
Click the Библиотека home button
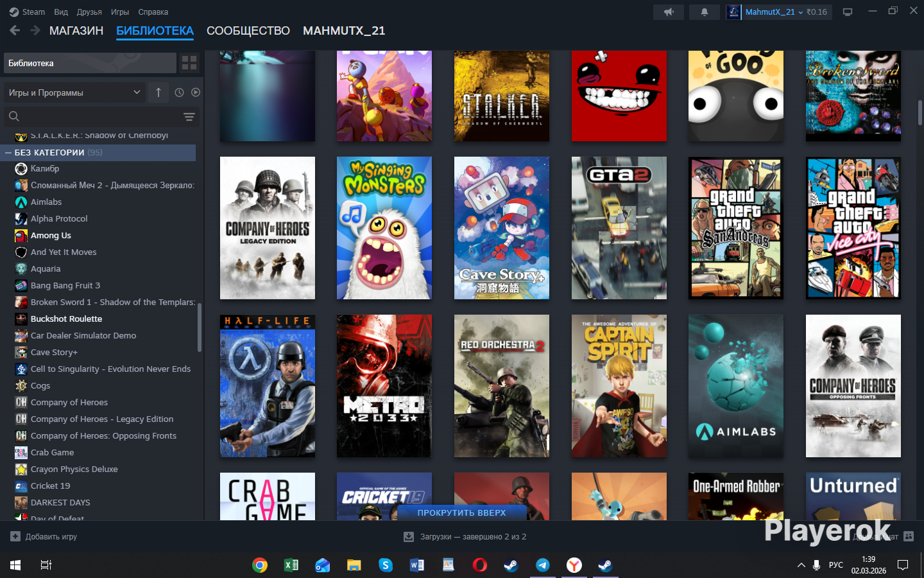pos(90,63)
